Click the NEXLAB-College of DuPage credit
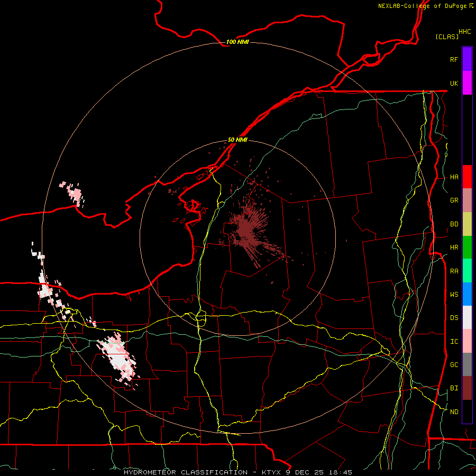Image resolution: width=476 pixels, height=476 pixels. [x=422, y=6]
